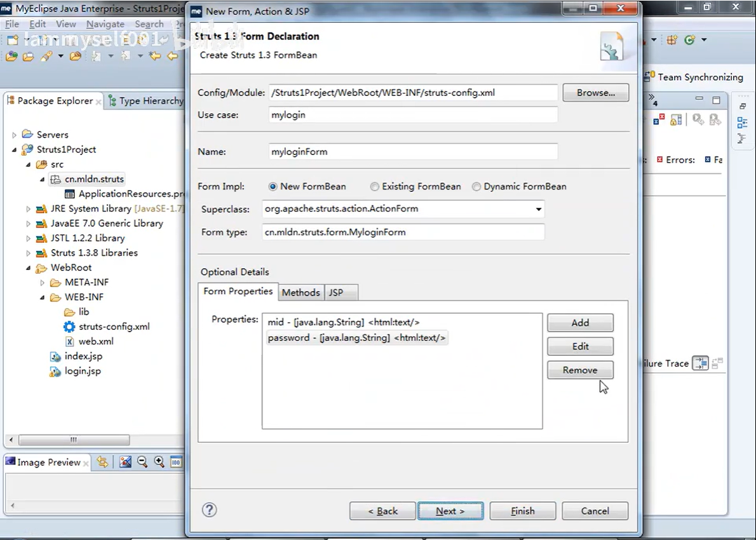The image size is (756, 540).
Task: Click the Form type input field
Action: (x=403, y=232)
